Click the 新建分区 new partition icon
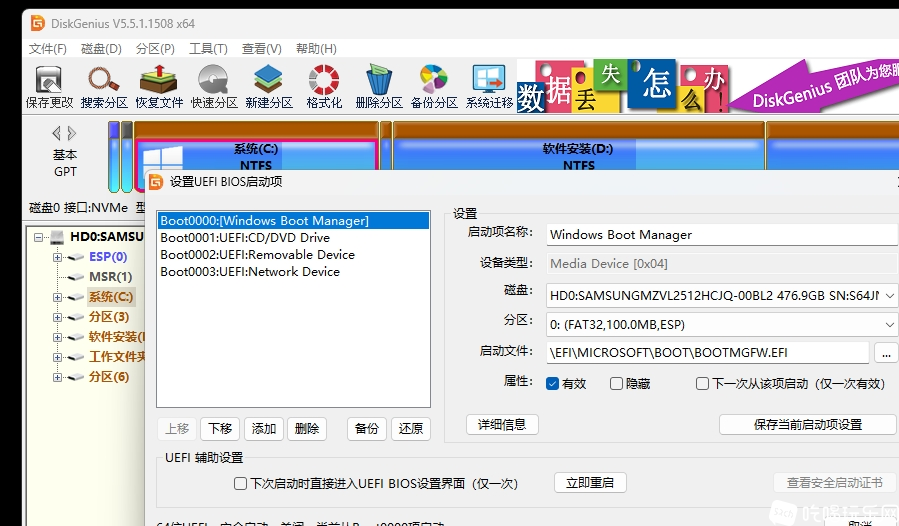 coord(269,87)
